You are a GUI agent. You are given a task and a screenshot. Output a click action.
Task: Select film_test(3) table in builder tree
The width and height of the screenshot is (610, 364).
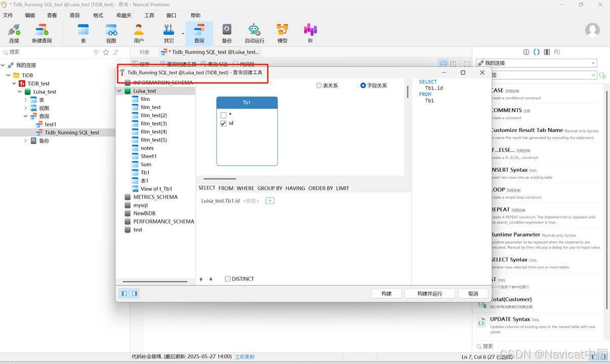pos(154,124)
